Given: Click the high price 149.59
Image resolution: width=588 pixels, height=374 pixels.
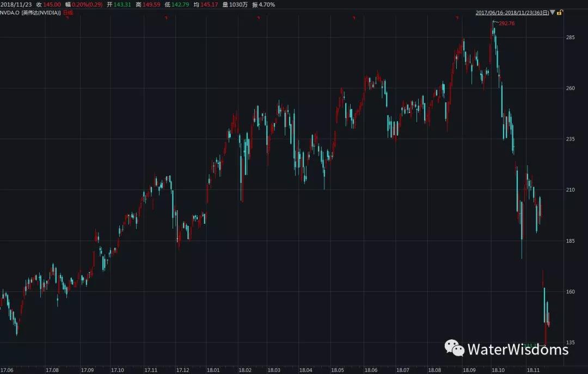Looking at the screenshot, I should (151, 4).
